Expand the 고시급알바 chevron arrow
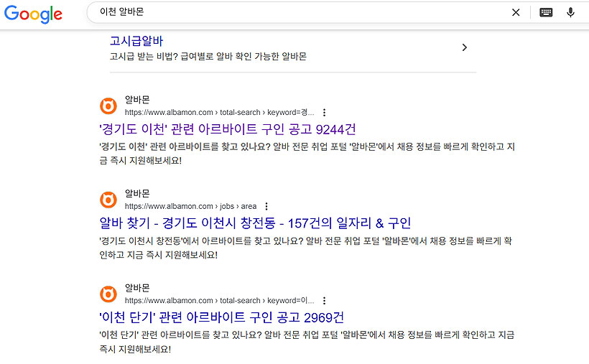589x364 pixels. point(465,47)
